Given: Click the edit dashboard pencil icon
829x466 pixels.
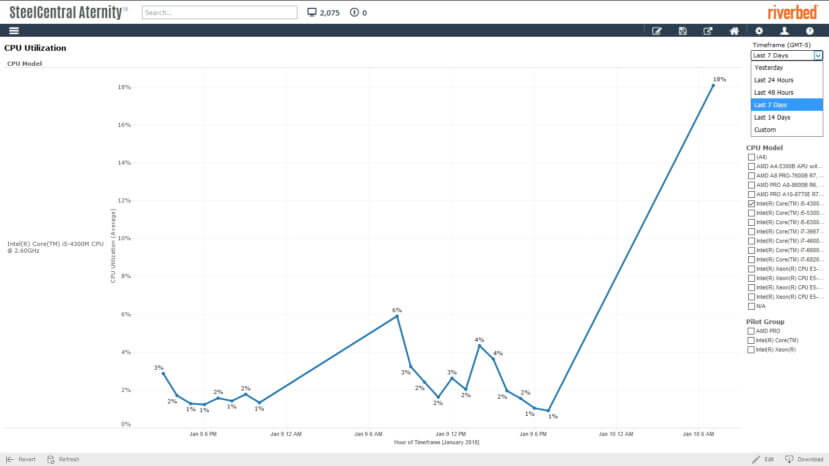Looking at the screenshot, I should point(657,31).
